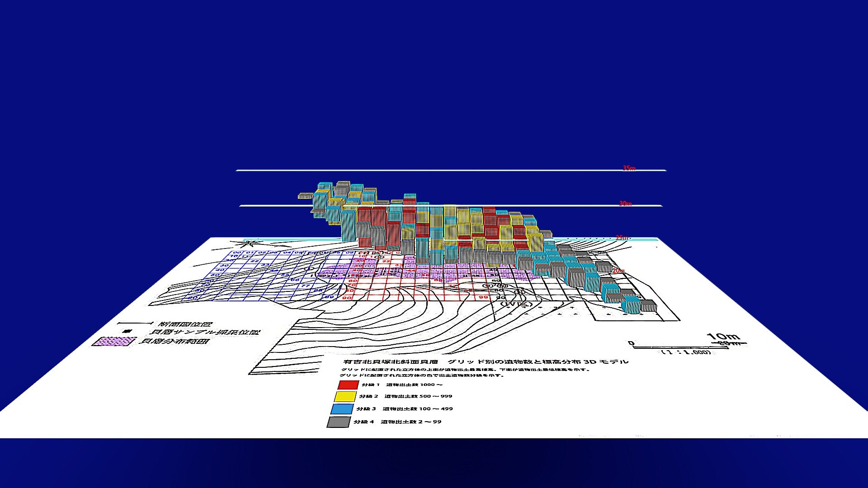
Task: Click the 貝層分布範囲 legend label
Action: pyautogui.click(x=174, y=341)
